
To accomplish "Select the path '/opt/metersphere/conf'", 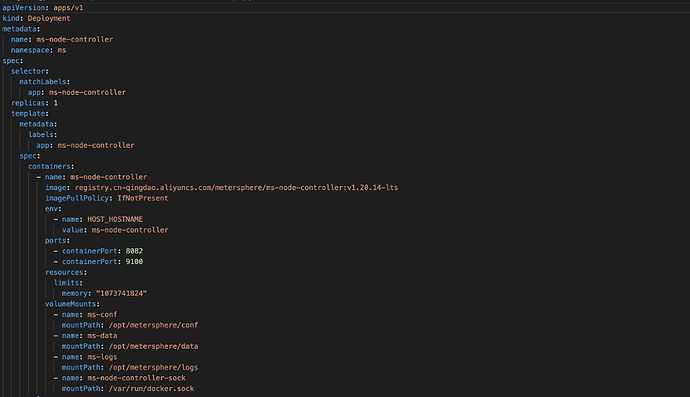I will click(x=153, y=325).
